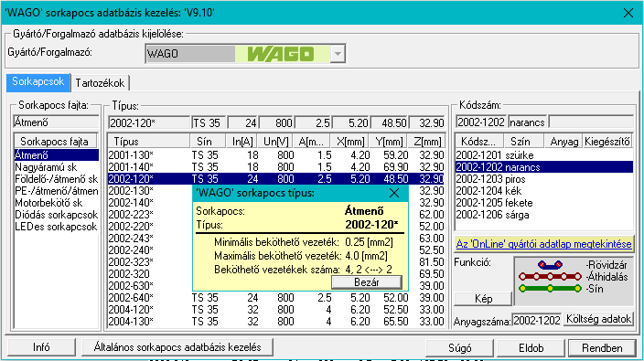
Task: Close the 'WAGO' sorkapocs típus popup with X
Action: pyautogui.click(x=394, y=193)
